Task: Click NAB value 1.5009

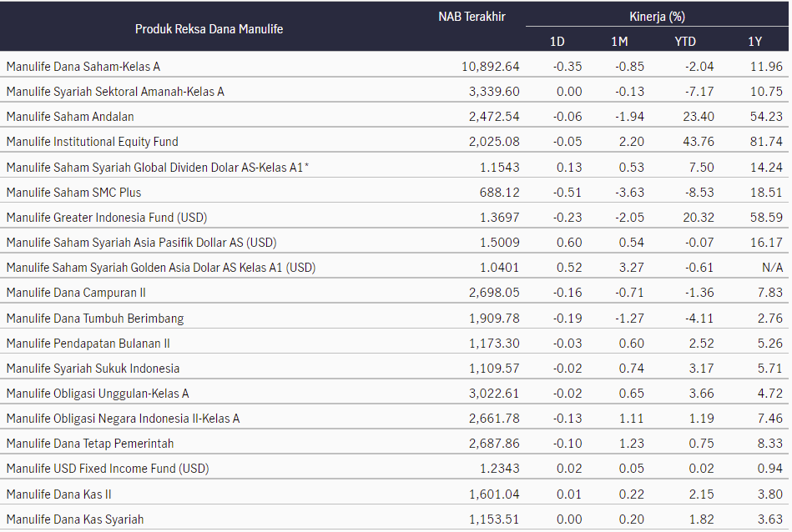Action: [500, 243]
